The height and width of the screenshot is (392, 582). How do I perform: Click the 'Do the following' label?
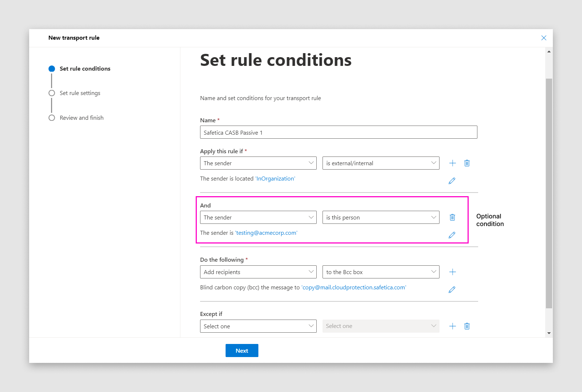click(x=222, y=260)
